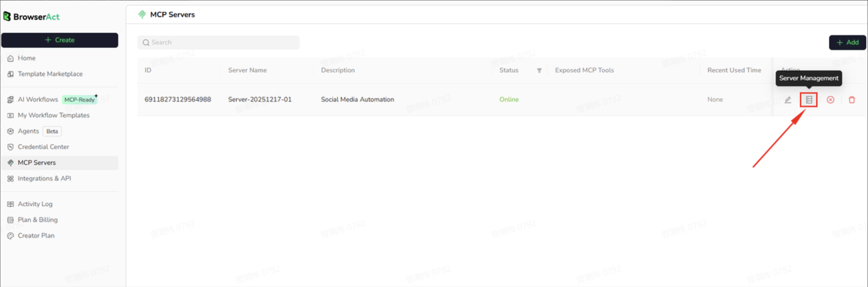868x287 pixels.
Task: Open the Agents section
Action: [x=28, y=131]
